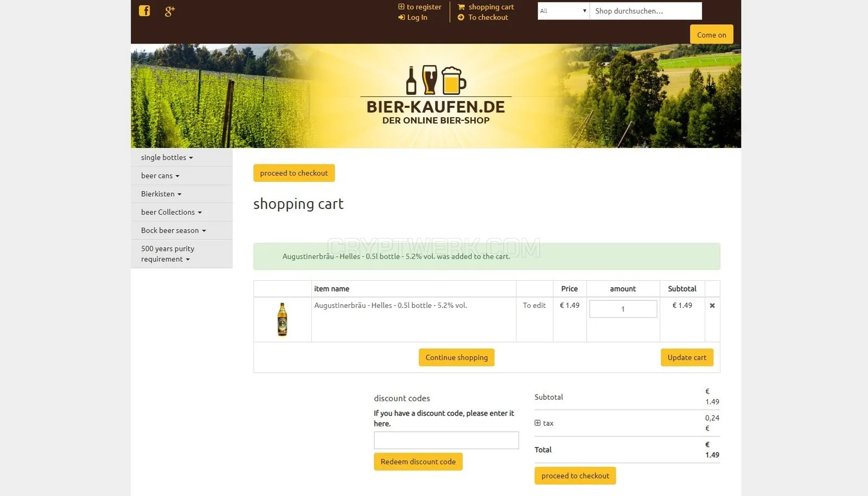The image size is (868, 496).
Task: Click the 'Total' label in summary
Action: (x=543, y=449)
